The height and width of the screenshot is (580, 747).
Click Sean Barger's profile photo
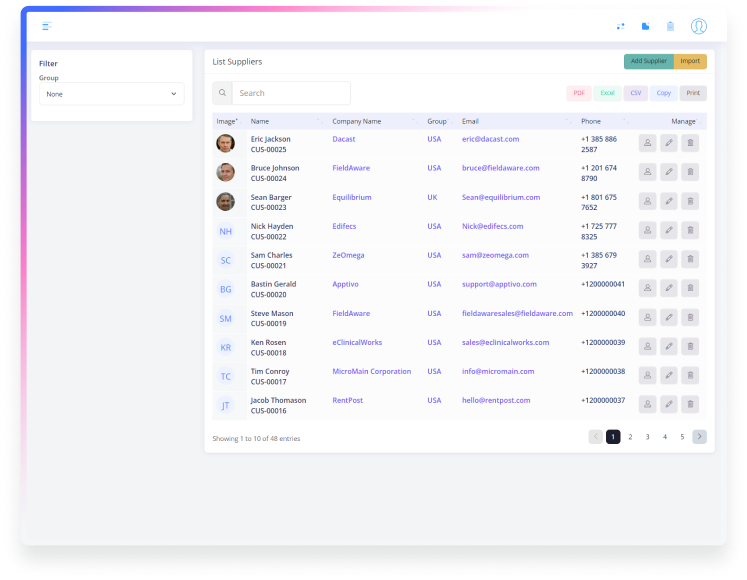tap(225, 202)
